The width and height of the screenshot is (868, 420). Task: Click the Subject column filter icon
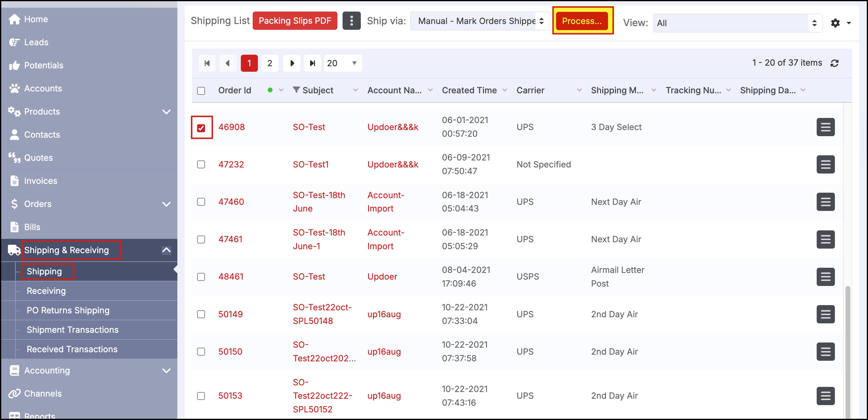pyautogui.click(x=296, y=90)
